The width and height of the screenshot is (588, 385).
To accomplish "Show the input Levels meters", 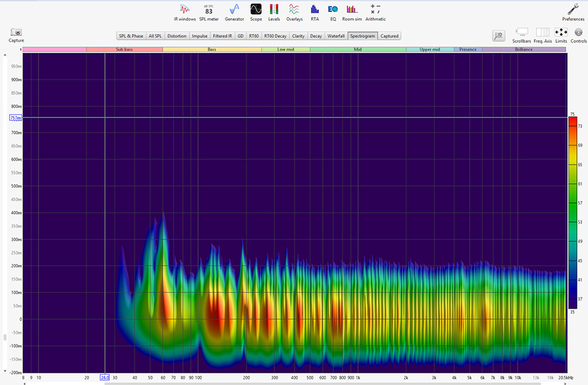I will coord(274,10).
